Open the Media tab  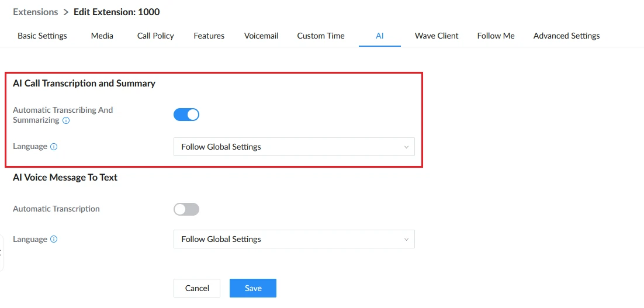pyautogui.click(x=102, y=36)
